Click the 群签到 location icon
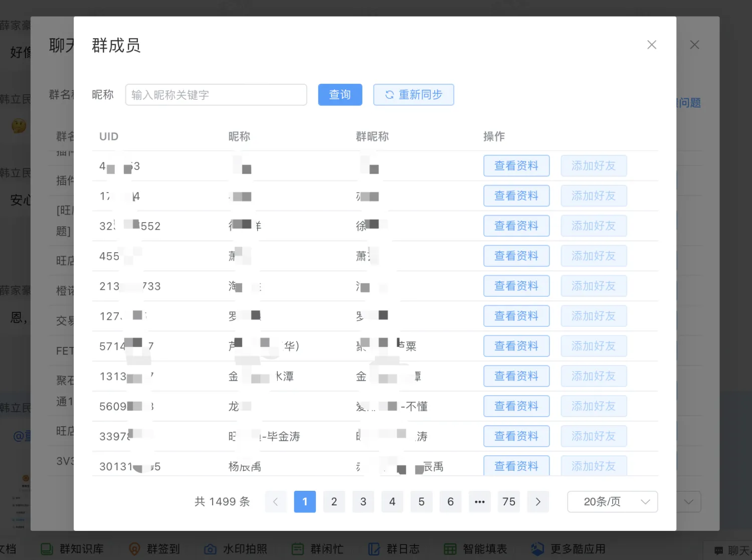Image resolution: width=752 pixels, height=560 pixels. tap(134, 549)
